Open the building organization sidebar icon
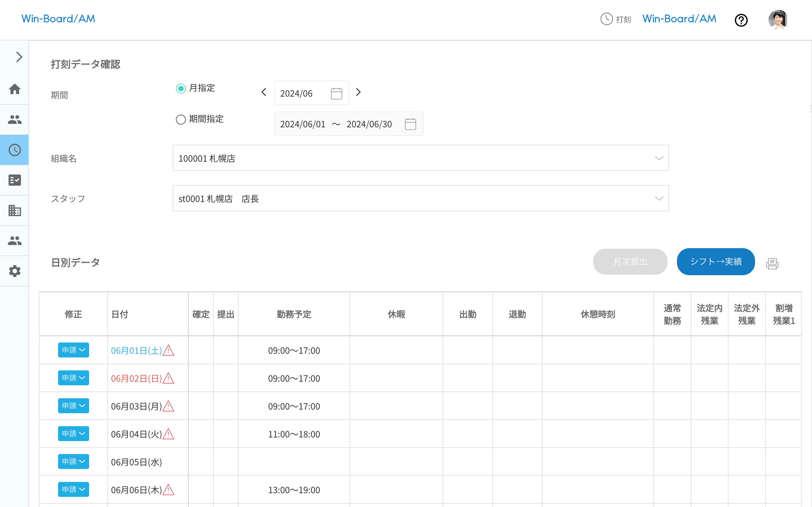The width and height of the screenshot is (812, 507). click(14, 211)
